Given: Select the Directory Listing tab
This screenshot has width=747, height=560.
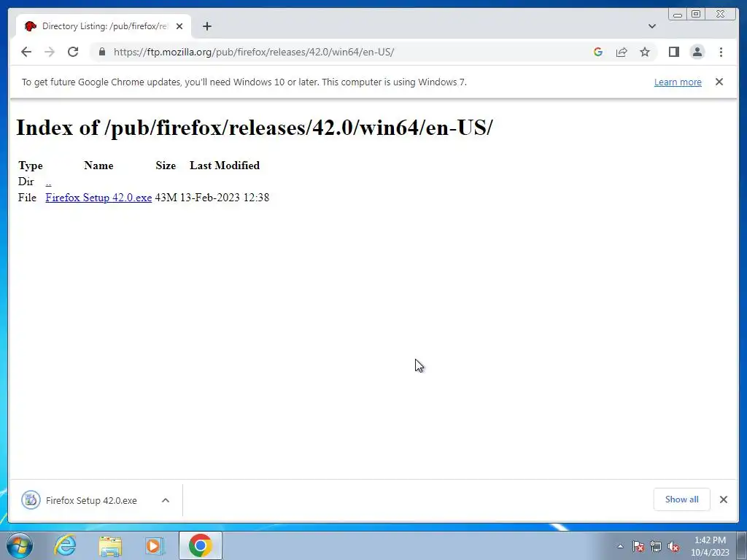Looking at the screenshot, I should 104,26.
